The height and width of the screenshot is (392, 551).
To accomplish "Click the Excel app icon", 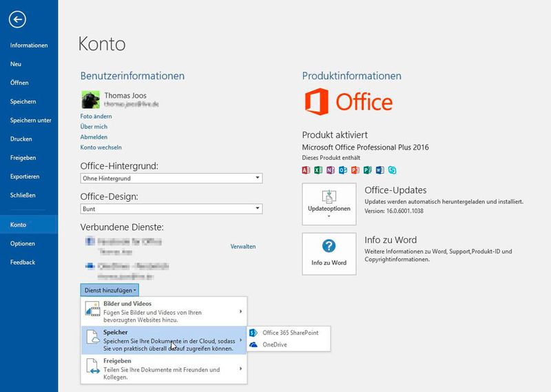I will coord(318,170).
